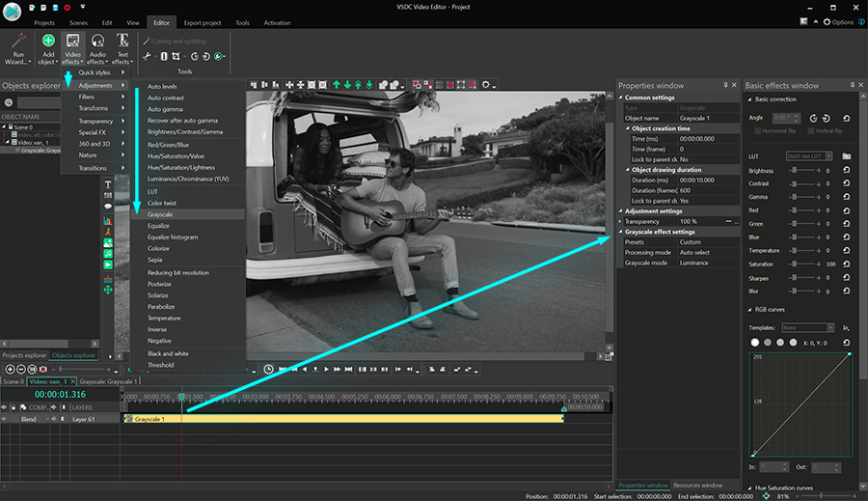This screenshot has height=501, width=868.
Task: Collapse the Common settings section
Action: (x=621, y=97)
